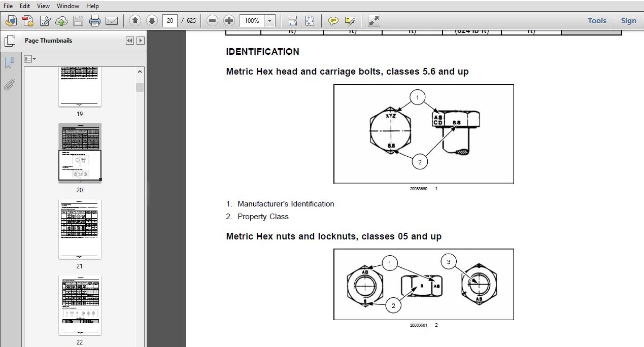
Task: Click the cloud upload icon
Action: pyautogui.click(x=61, y=21)
